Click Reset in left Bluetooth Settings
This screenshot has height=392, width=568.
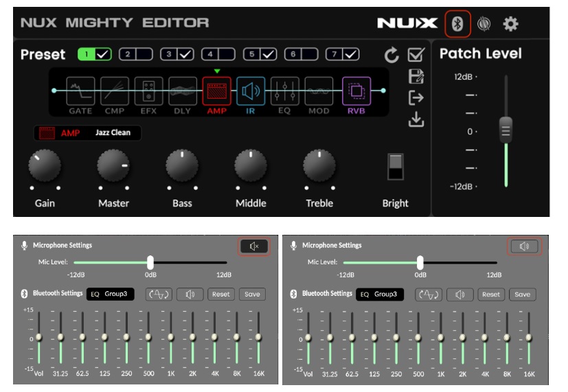[x=221, y=295]
